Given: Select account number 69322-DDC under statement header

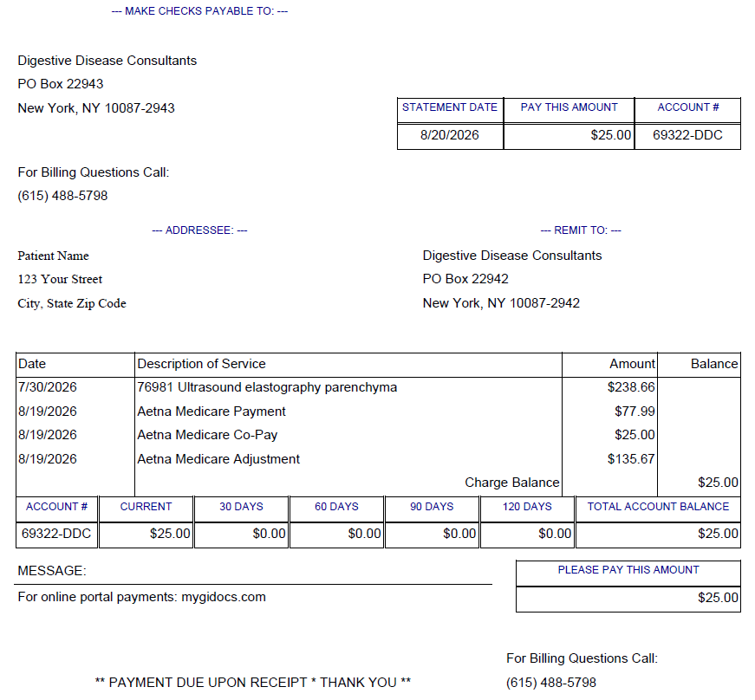Looking at the screenshot, I should tap(687, 134).
